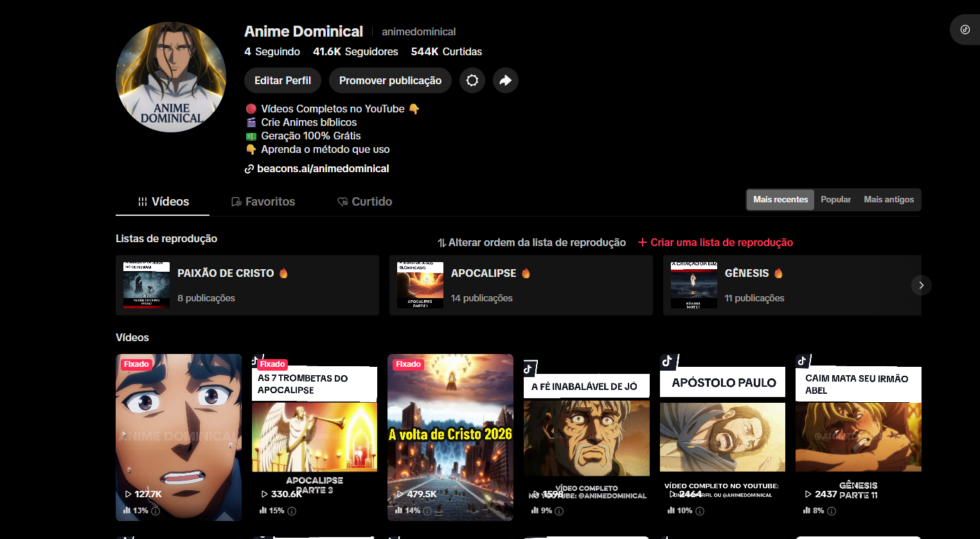The image size is (980, 539).
Task: Open the PAIXÃO DE CRISTO playlist
Action: pos(247,285)
